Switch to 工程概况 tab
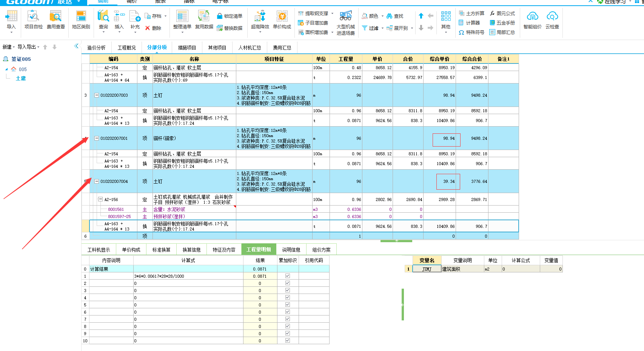 [x=126, y=48]
